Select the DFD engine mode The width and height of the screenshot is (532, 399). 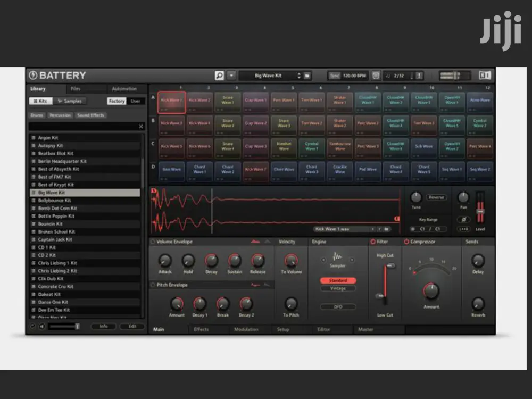338,307
